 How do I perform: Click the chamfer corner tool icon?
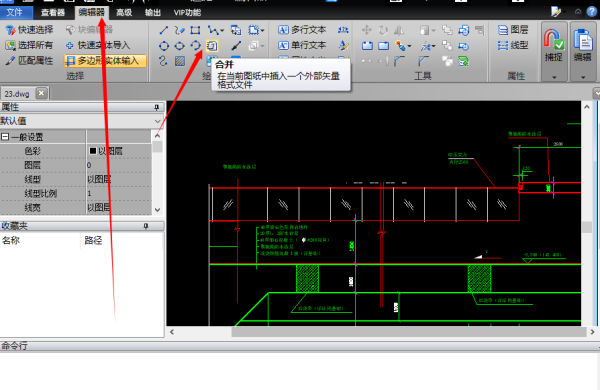tap(423, 61)
